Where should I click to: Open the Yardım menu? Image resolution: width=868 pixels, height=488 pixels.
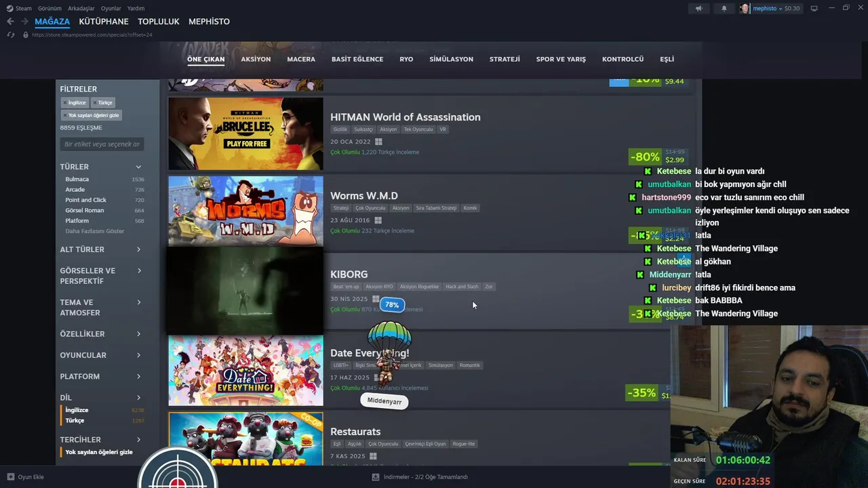click(136, 8)
